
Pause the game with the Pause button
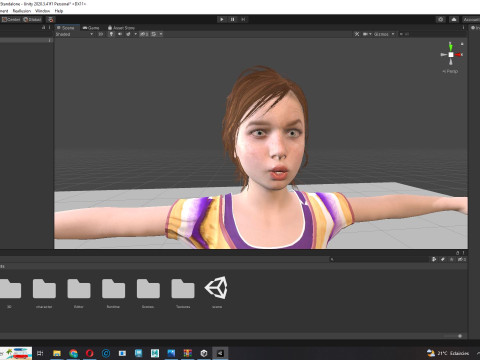click(x=232, y=19)
